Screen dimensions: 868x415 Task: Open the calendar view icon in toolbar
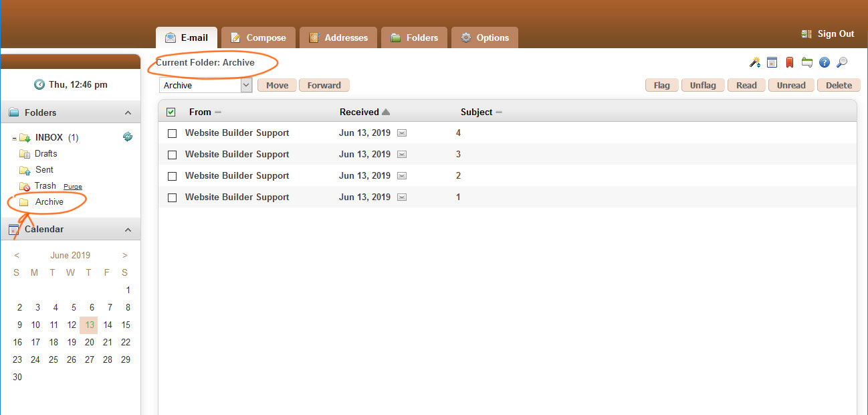point(772,62)
